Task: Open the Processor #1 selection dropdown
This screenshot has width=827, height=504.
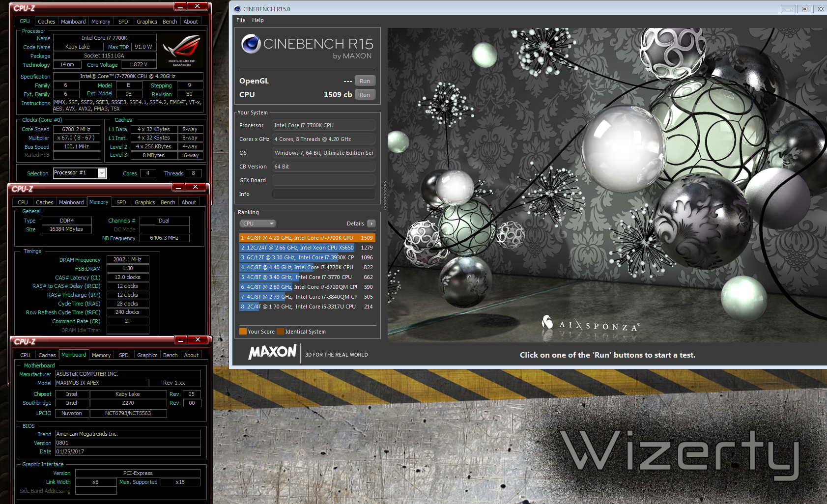Action: 102,173
